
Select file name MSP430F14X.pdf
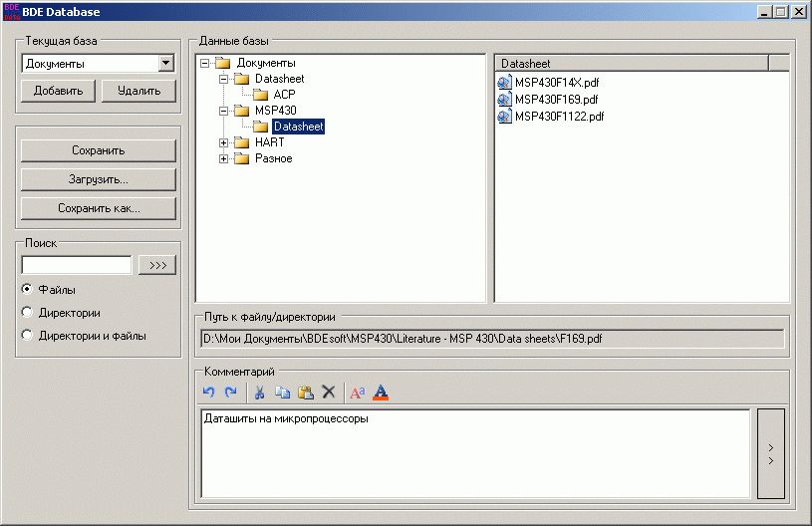tap(557, 83)
